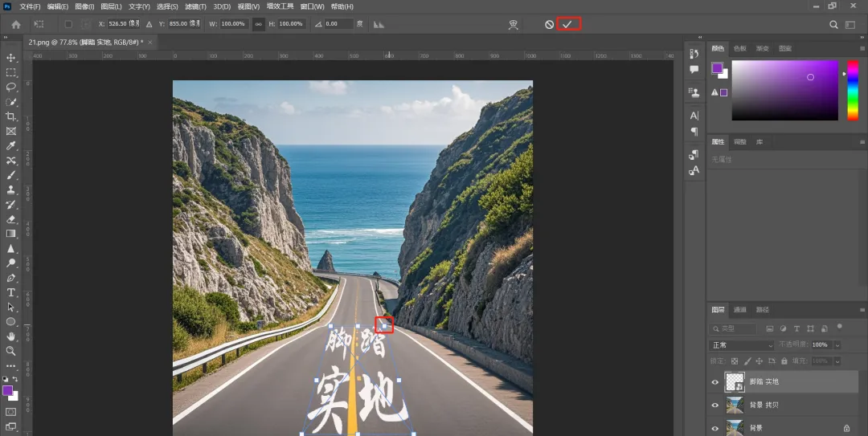Image resolution: width=868 pixels, height=436 pixels.
Task: Click the Home icon in the options bar
Action: pos(15,24)
